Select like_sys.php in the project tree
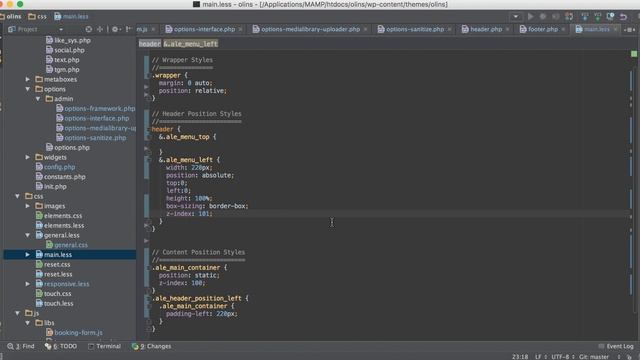 coord(68,40)
